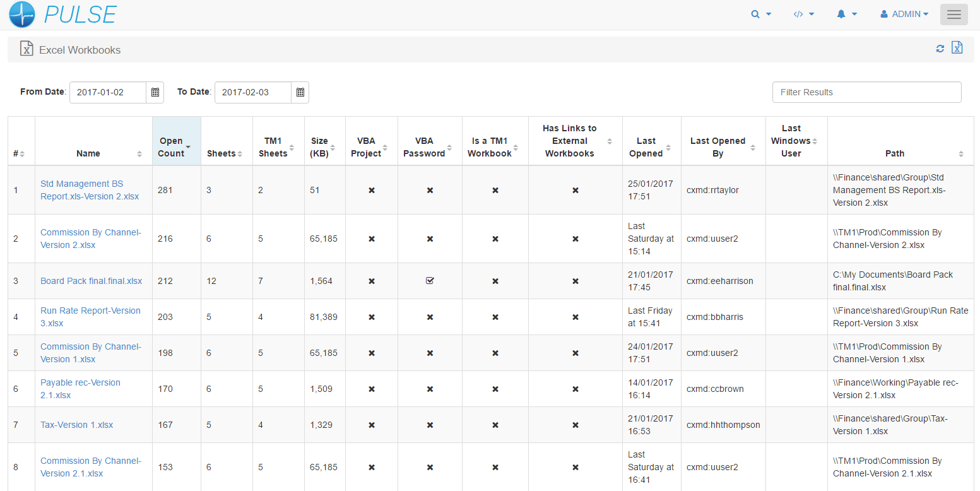
Task: Sort table by Size (KB) column
Action: point(324,147)
